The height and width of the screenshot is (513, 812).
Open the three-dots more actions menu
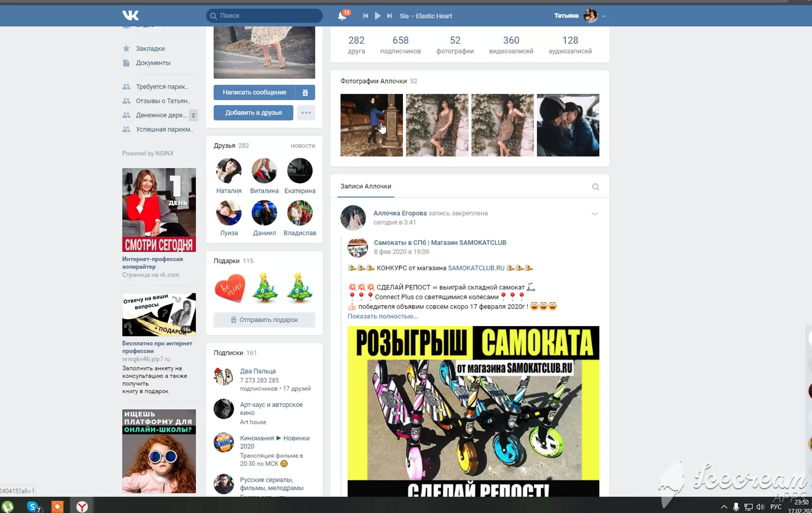(x=306, y=112)
